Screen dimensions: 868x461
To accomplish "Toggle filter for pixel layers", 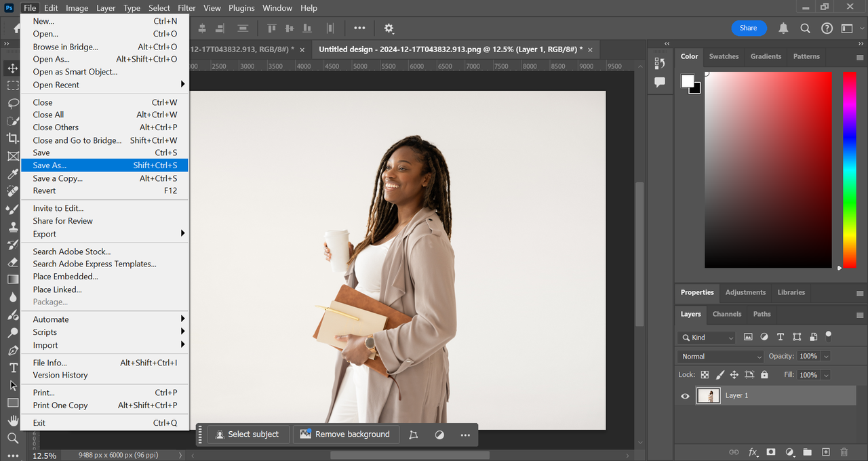I will (748, 337).
